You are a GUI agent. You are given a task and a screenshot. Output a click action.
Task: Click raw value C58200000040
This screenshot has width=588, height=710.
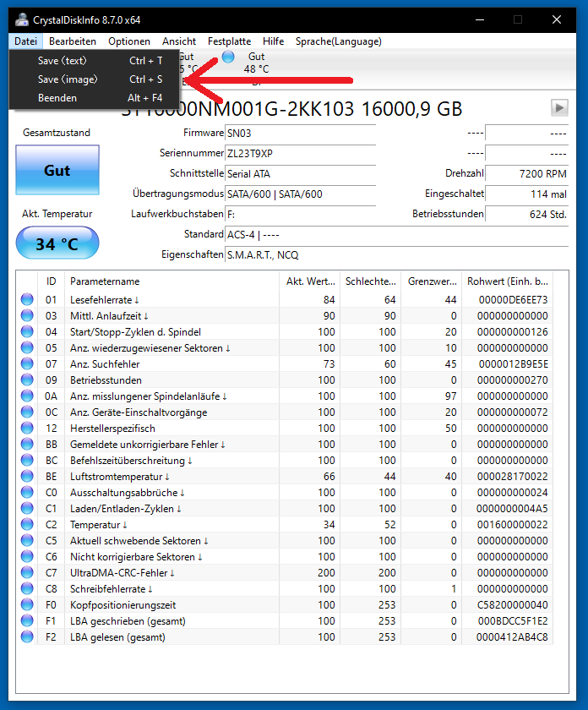513,605
